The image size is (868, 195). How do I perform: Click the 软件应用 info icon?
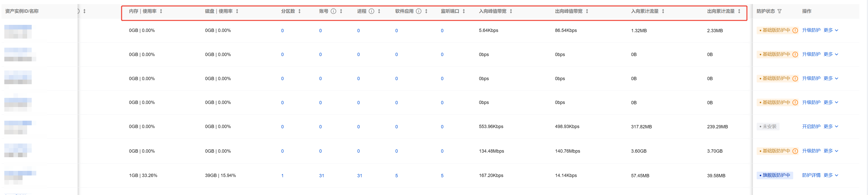pos(418,11)
